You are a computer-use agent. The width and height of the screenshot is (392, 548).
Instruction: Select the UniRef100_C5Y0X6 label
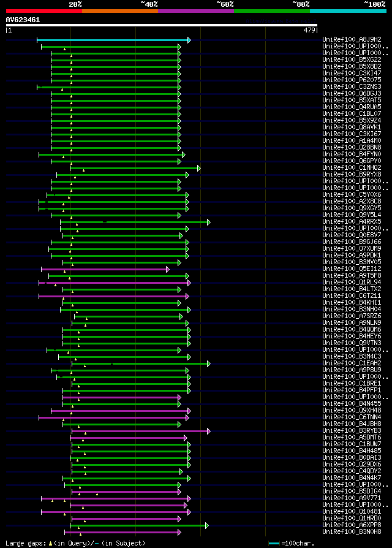tap(352, 195)
